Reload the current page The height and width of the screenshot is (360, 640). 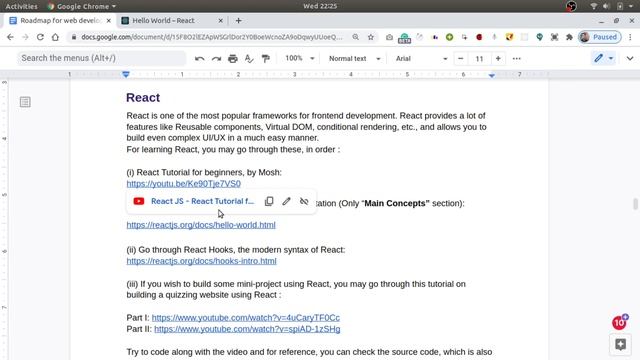click(x=40, y=37)
